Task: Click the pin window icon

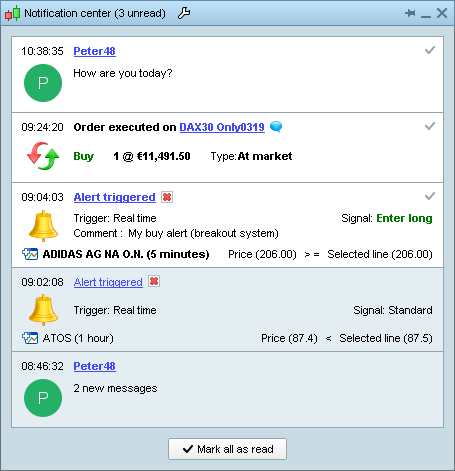Action: 410,13
